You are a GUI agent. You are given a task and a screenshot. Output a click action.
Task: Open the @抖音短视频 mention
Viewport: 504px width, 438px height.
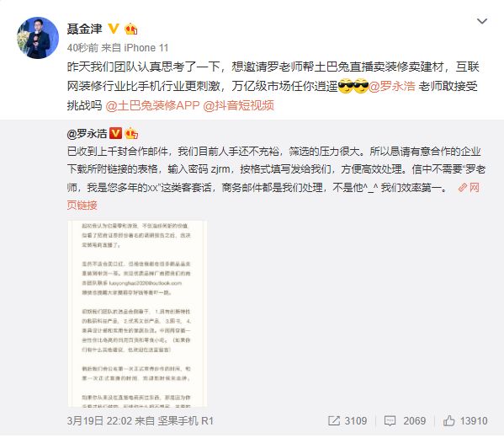click(238, 105)
